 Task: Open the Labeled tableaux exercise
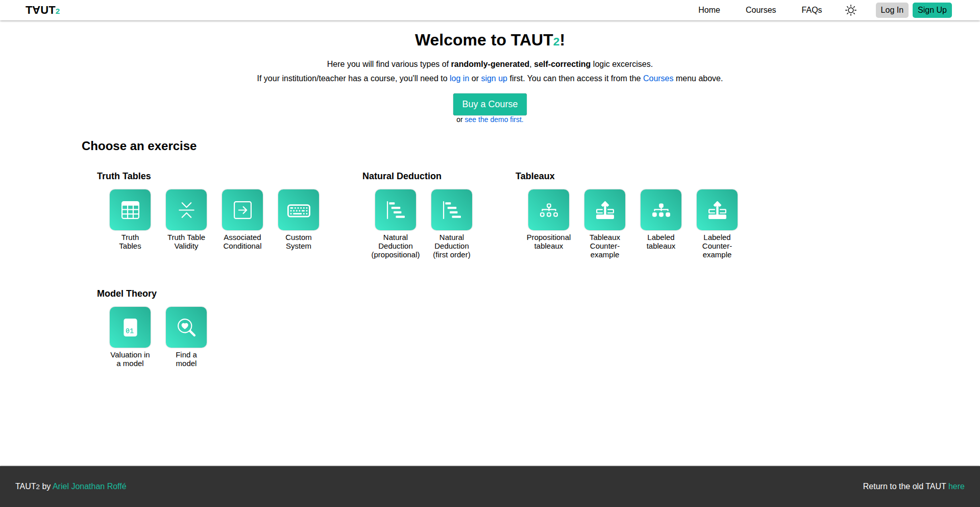tap(660, 210)
